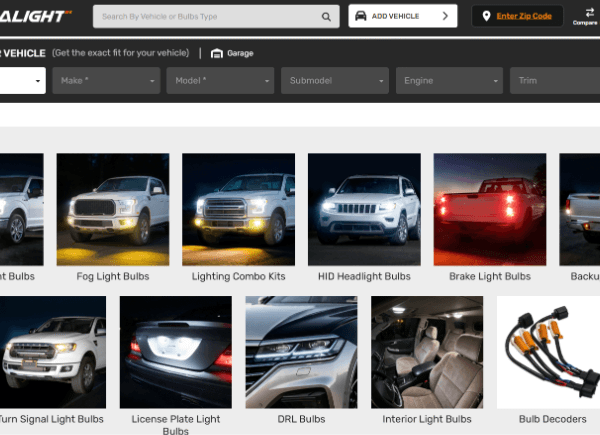Open the Trim dropdown

coord(555,81)
